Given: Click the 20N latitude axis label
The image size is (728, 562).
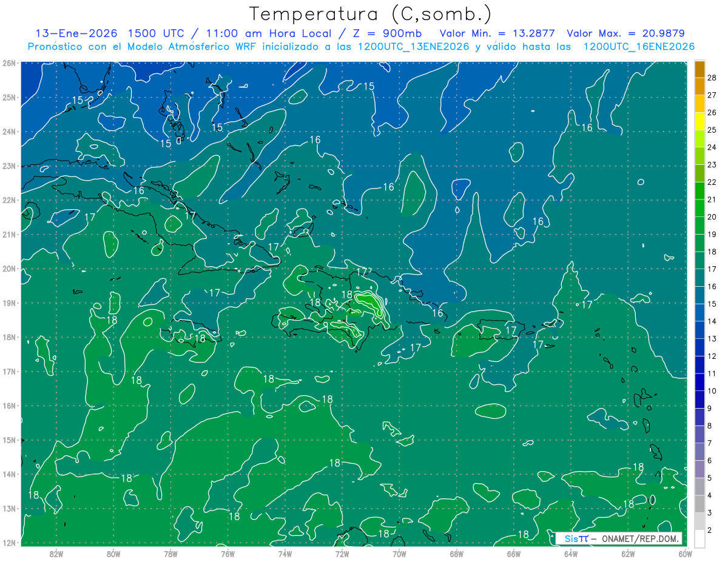Looking at the screenshot, I should pos(8,269).
